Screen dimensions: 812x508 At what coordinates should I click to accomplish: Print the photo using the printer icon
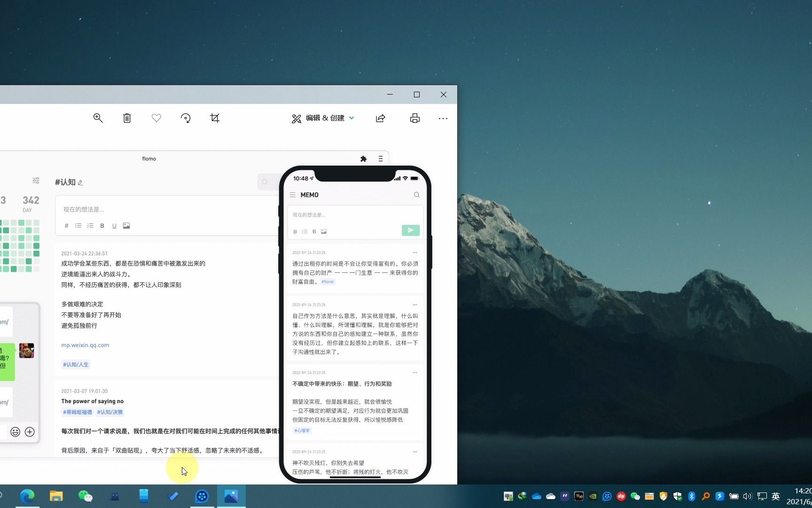(x=415, y=118)
